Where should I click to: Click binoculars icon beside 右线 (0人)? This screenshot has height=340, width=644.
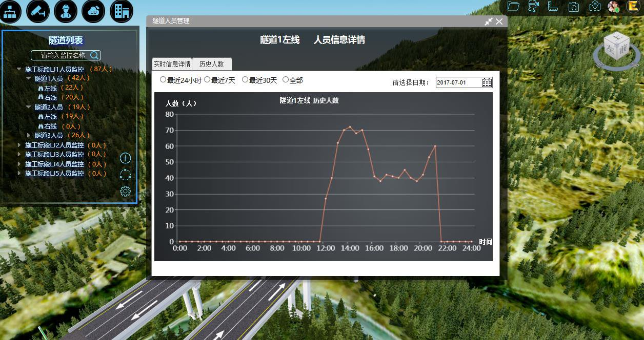(x=41, y=126)
